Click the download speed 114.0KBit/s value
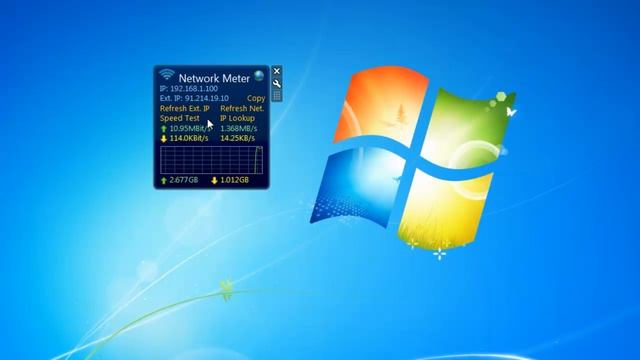This screenshot has width=640, height=360. (x=189, y=138)
